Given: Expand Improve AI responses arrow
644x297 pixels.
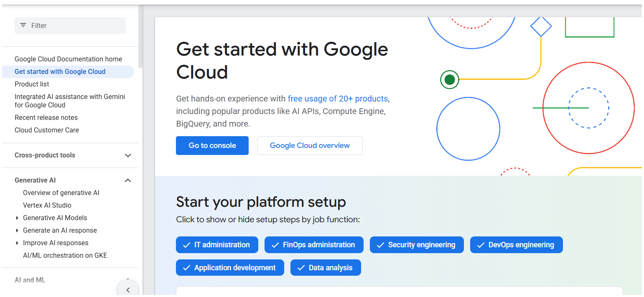Looking at the screenshot, I should point(17,243).
